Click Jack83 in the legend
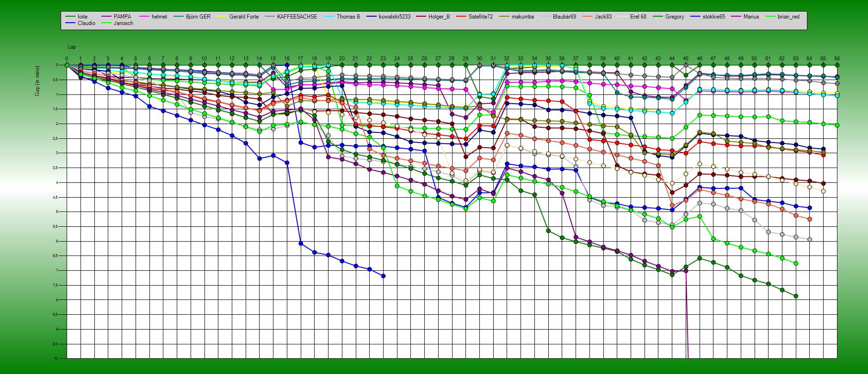This screenshot has height=374, width=868. pyautogui.click(x=603, y=17)
